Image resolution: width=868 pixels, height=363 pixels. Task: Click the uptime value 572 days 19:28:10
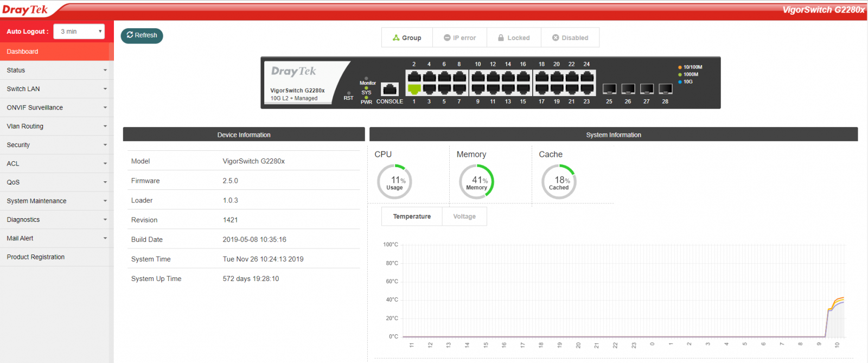point(251,279)
